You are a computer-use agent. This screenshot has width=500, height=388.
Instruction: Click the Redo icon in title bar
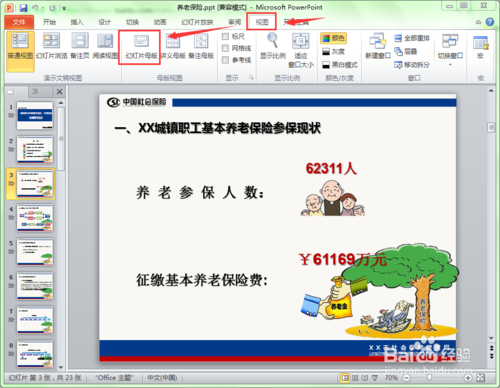point(52,7)
